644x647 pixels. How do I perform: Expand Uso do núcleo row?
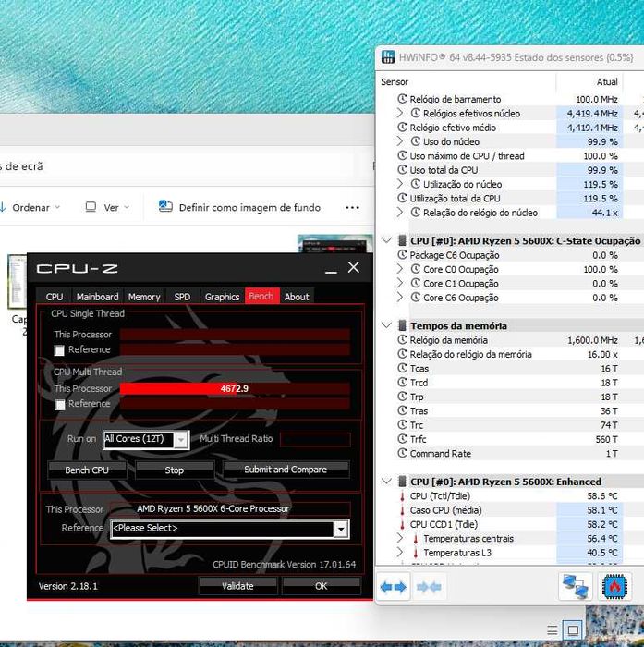coord(399,141)
